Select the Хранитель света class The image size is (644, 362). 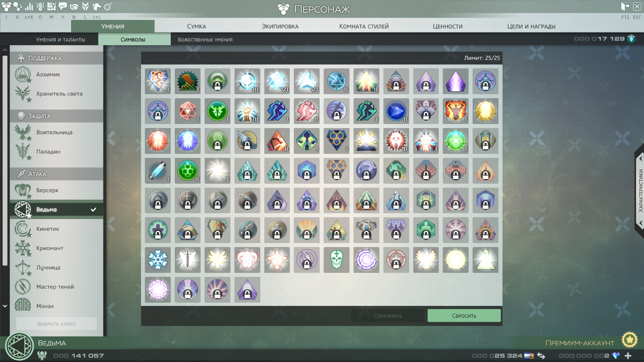56,94
